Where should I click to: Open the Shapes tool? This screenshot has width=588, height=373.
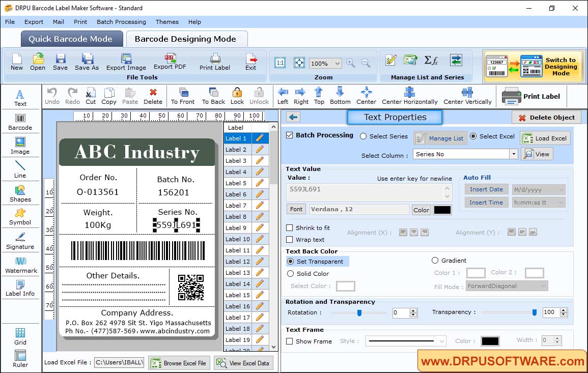[20, 193]
